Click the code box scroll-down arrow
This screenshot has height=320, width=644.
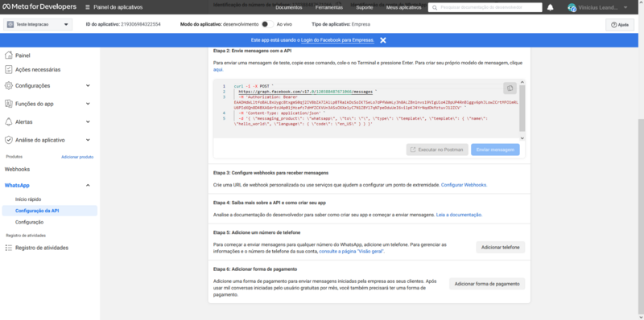(x=522, y=138)
